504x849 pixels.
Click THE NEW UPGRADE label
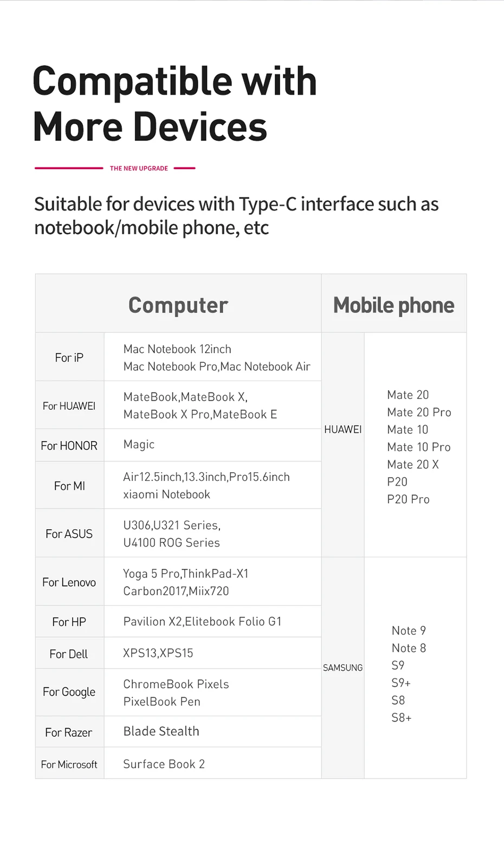click(x=139, y=169)
